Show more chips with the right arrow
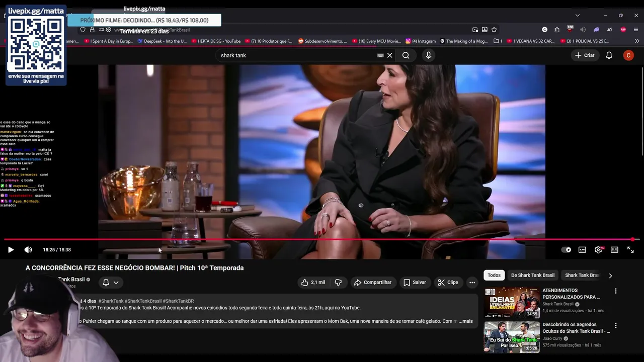Viewport: 644px width, 362px height. click(x=610, y=276)
